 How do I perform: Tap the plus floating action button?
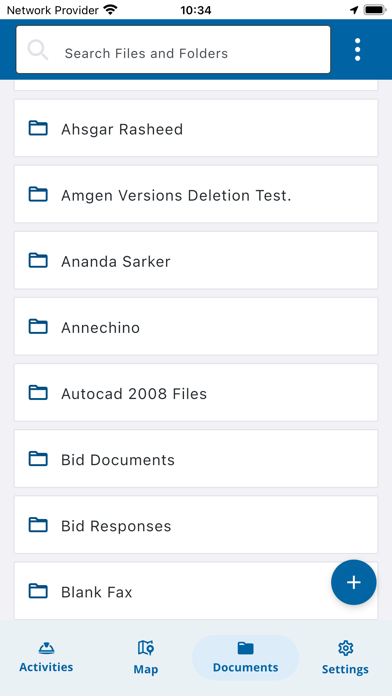click(x=353, y=582)
